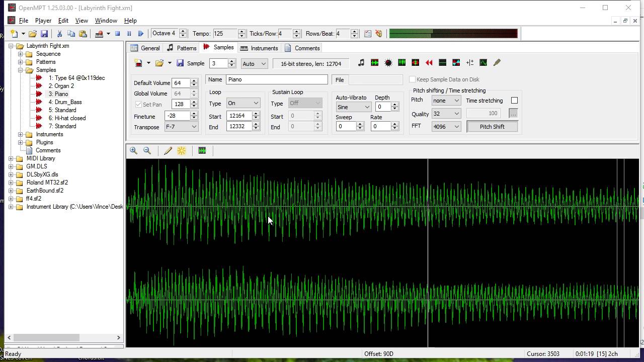Click the Reverse sample double-arrow icon
The height and width of the screenshot is (362, 644).
429,63
